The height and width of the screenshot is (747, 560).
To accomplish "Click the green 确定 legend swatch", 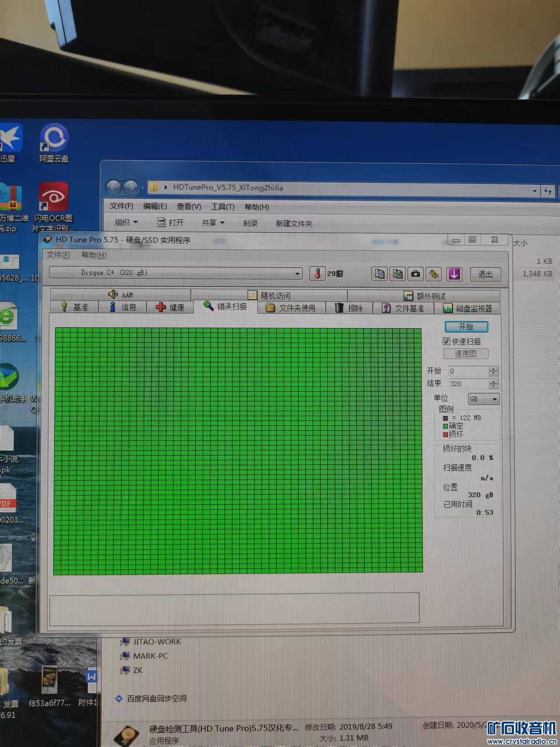I will tap(445, 426).
